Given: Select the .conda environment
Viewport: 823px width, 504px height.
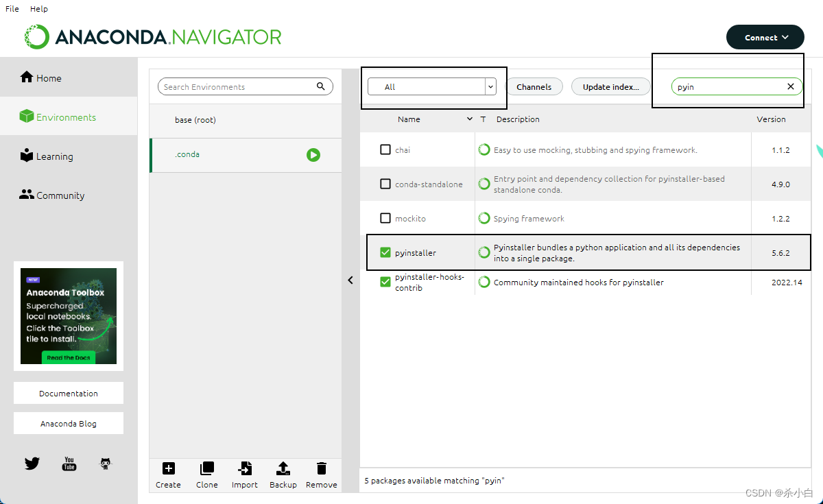Looking at the screenshot, I should [246, 155].
